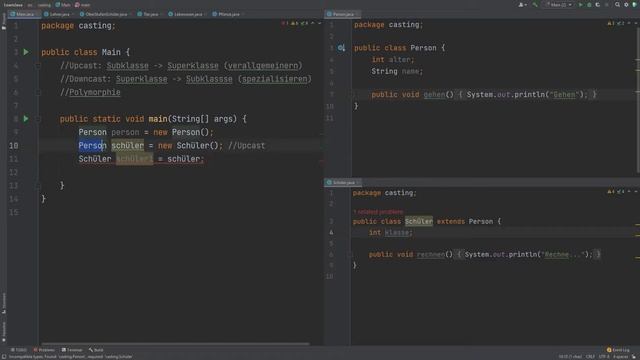Viewport: 640px width, 360px height.
Task: Switch to Main.java tab
Action: (x=23, y=14)
